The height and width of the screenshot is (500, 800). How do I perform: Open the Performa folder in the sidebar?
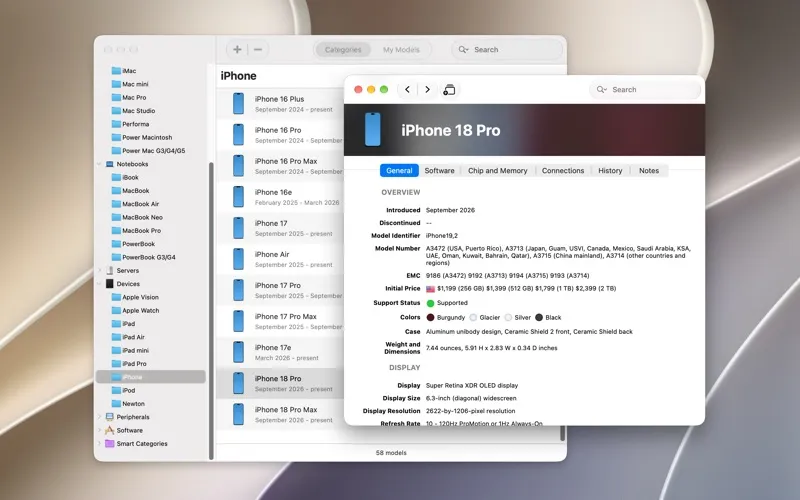[130, 124]
